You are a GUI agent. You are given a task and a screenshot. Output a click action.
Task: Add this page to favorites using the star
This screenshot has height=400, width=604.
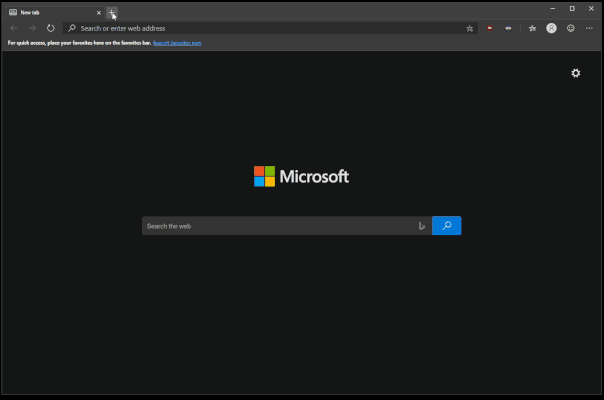tap(470, 28)
